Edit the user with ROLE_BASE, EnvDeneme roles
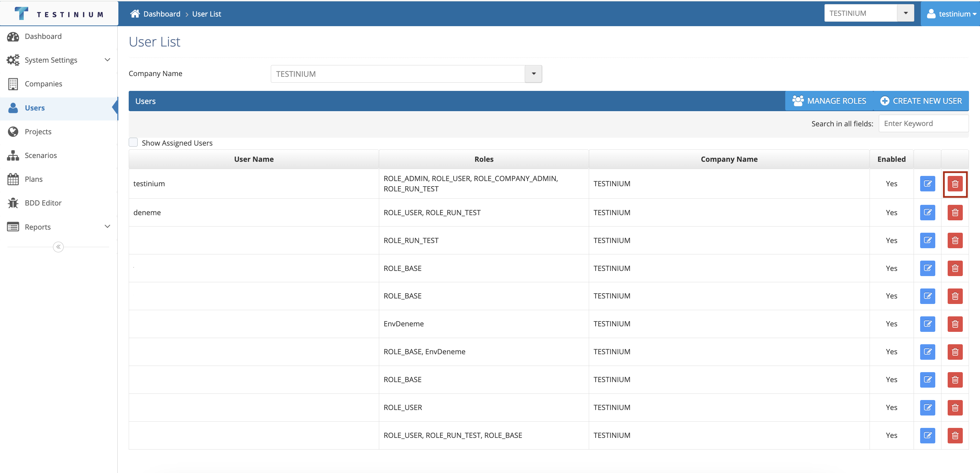 click(x=927, y=351)
